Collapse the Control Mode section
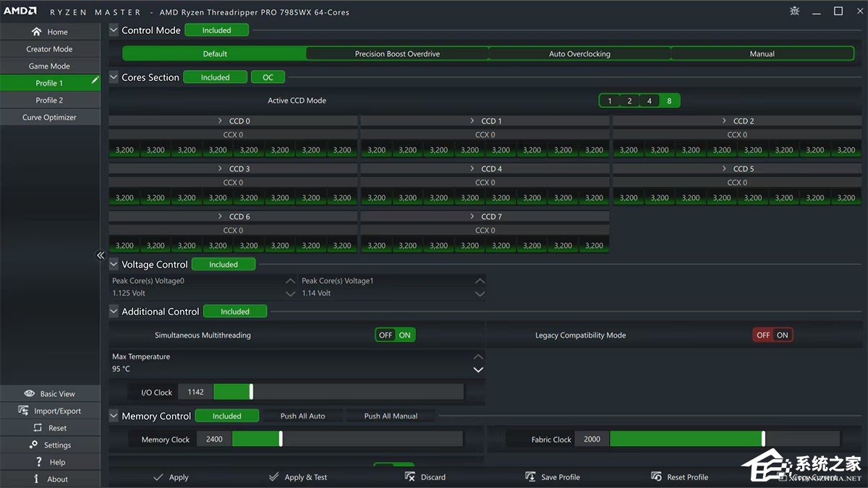Screen dimensions: 868x488 click(x=114, y=30)
